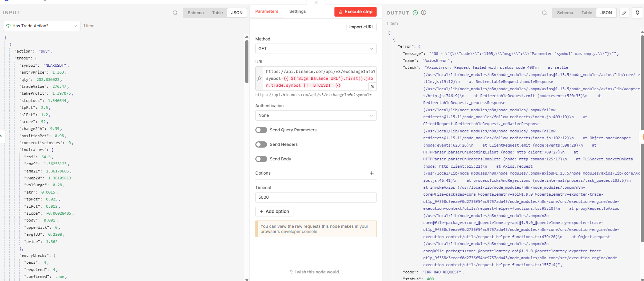This screenshot has height=281, width=644.
Task: Click the info icon next to OUTPUT
Action: [424, 12]
